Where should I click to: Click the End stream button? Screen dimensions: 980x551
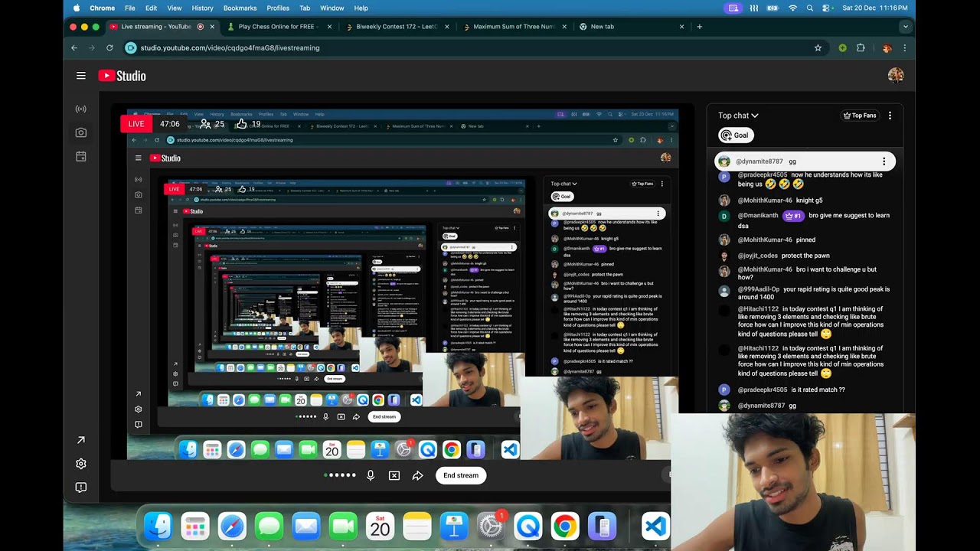click(461, 475)
